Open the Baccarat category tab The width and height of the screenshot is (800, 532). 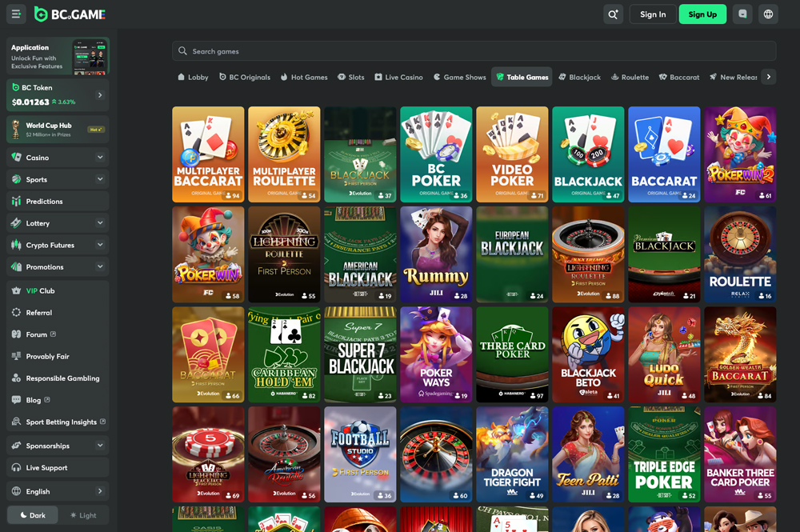679,77
